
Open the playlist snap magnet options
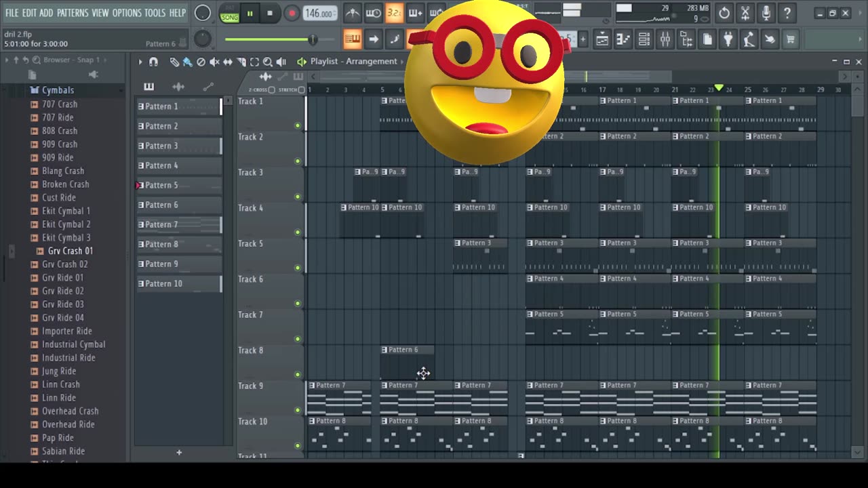coord(153,62)
